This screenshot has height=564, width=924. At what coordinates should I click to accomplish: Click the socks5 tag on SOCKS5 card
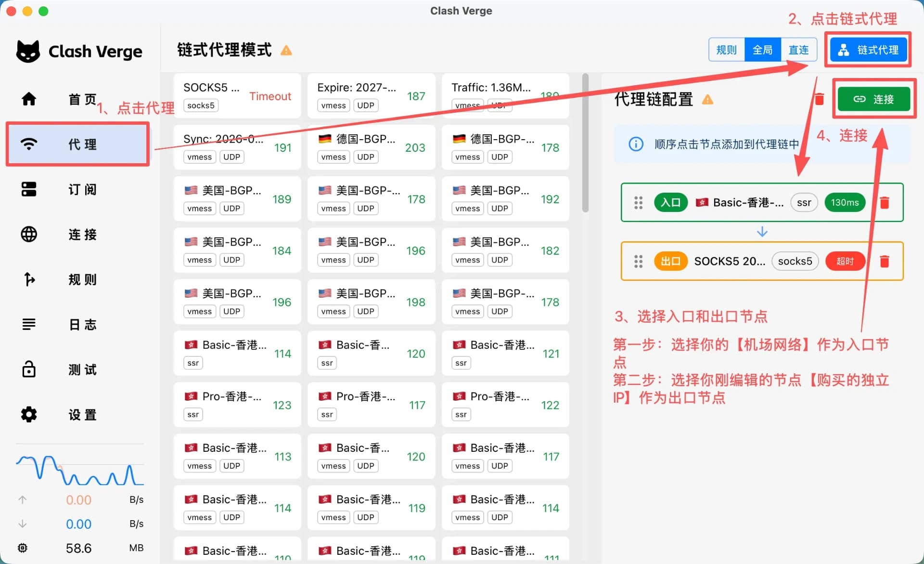201,105
